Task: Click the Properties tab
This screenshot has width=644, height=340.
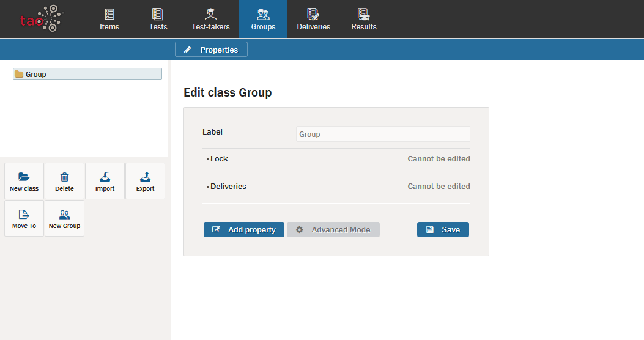Action: tap(211, 50)
